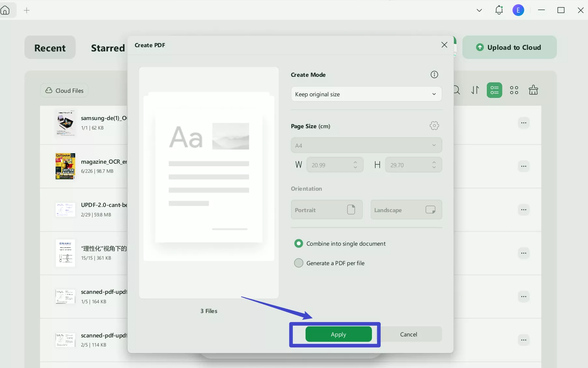
Task: Open the magazine_OCR file thumbnail
Action: click(x=65, y=166)
